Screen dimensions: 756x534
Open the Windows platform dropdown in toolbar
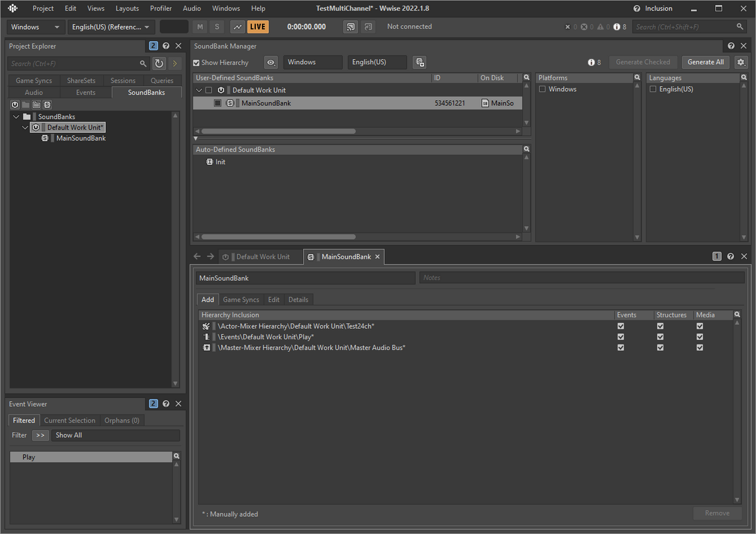pos(37,27)
